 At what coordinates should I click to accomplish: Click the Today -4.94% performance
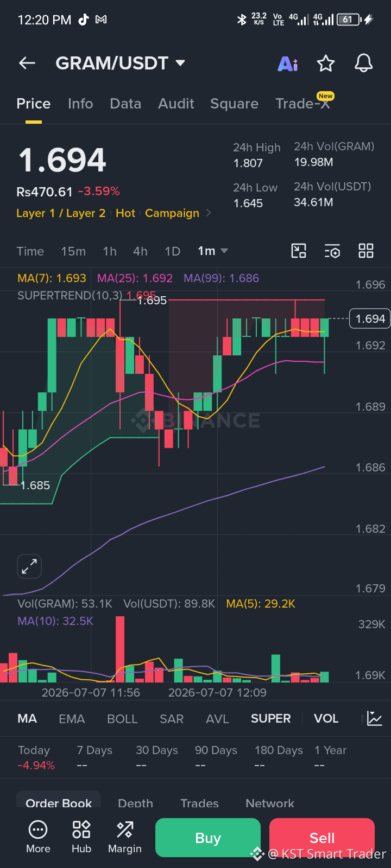click(36, 757)
